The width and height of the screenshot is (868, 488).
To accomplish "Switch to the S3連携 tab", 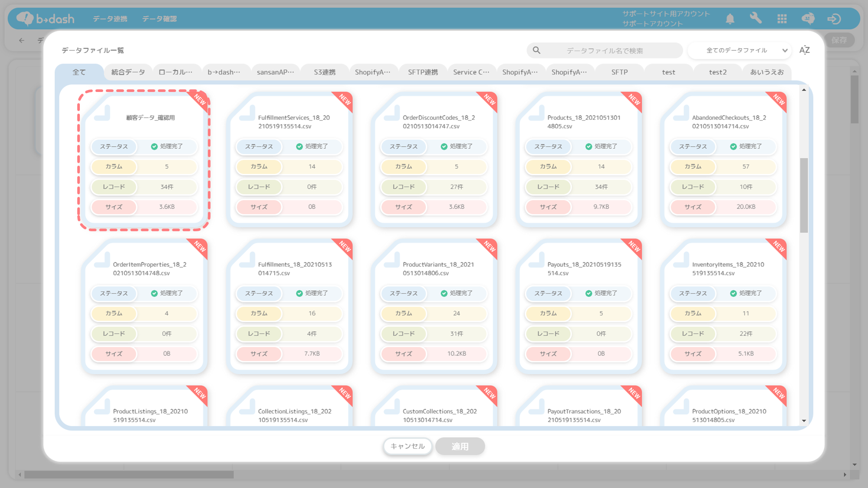I will tap(325, 72).
